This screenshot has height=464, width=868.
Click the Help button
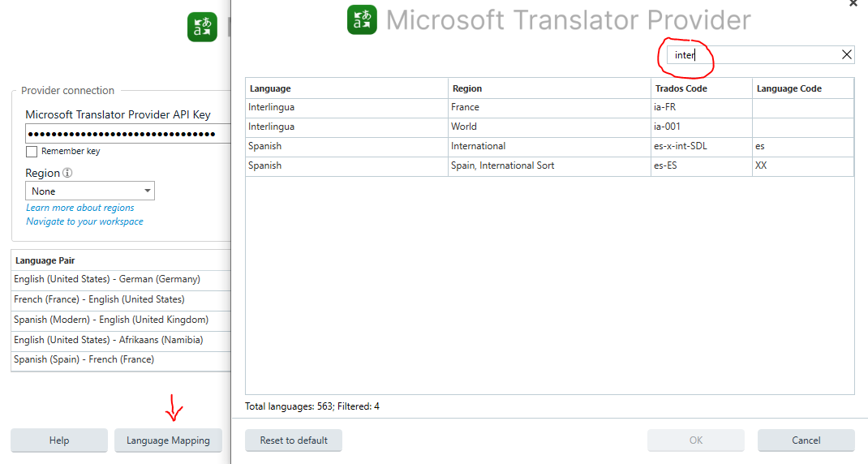pyautogui.click(x=59, y=440)
